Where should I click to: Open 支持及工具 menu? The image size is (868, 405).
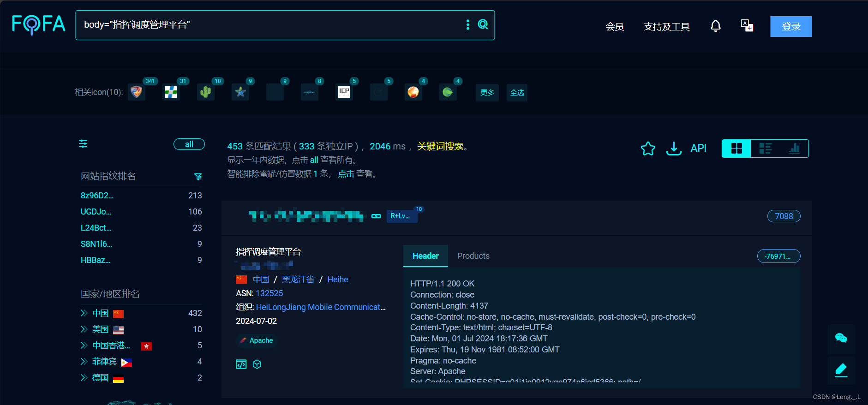(667, 27)
